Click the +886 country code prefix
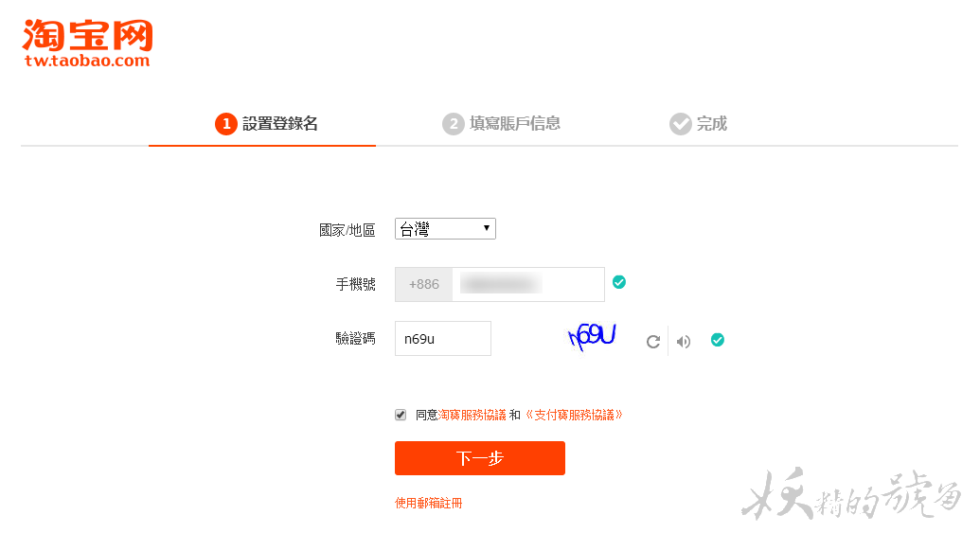The height and width of the screenshot is (533, 980). (x=423, y=284)
